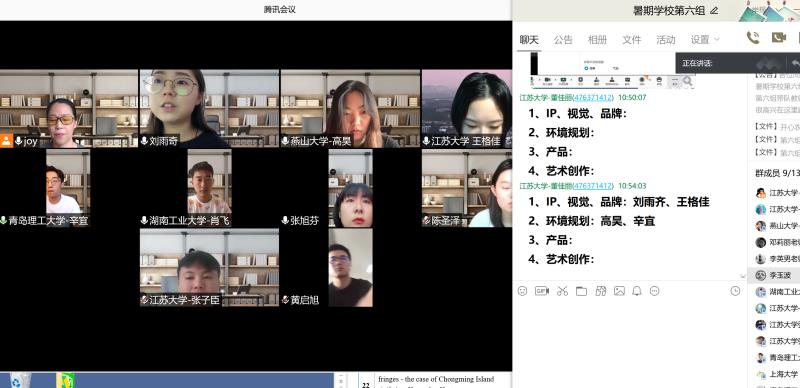
Task: Click the bell notification icon
Action: coord(637,291)
